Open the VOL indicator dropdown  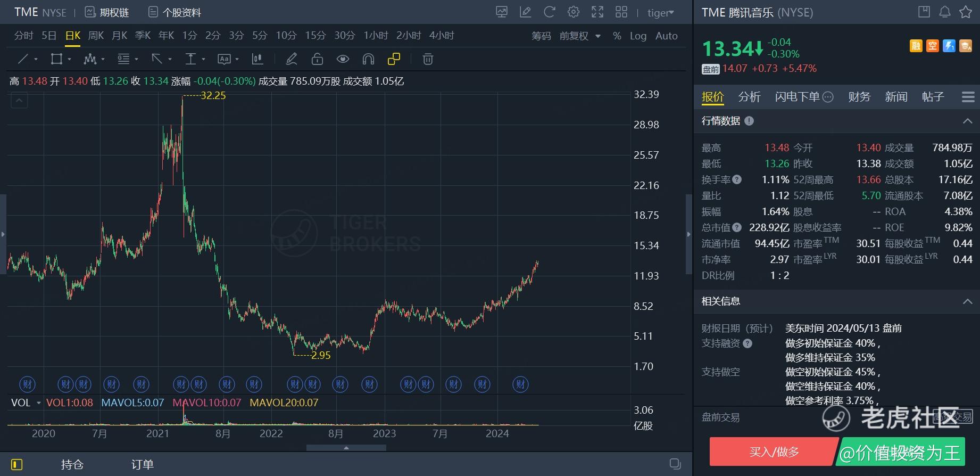click(38, 403)
